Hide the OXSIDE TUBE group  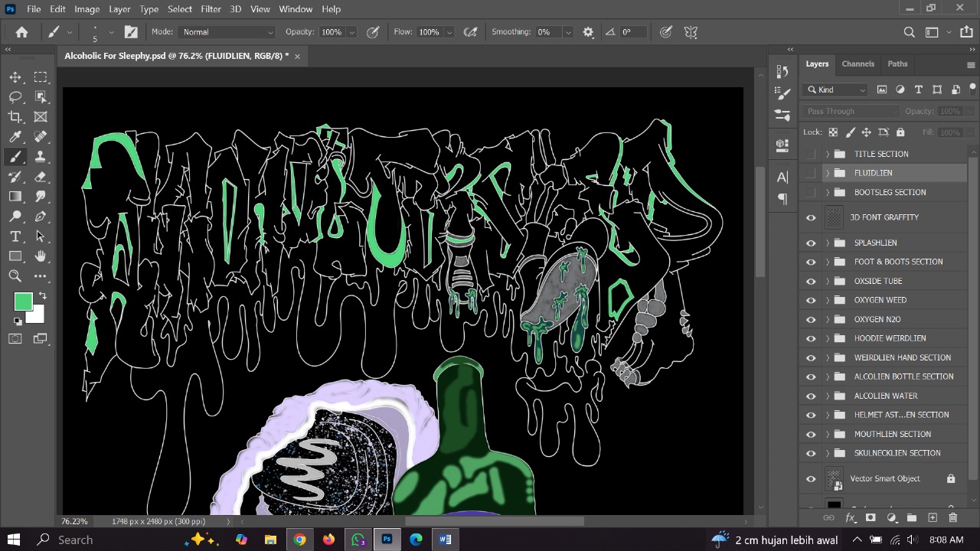(x=811, y=281)
